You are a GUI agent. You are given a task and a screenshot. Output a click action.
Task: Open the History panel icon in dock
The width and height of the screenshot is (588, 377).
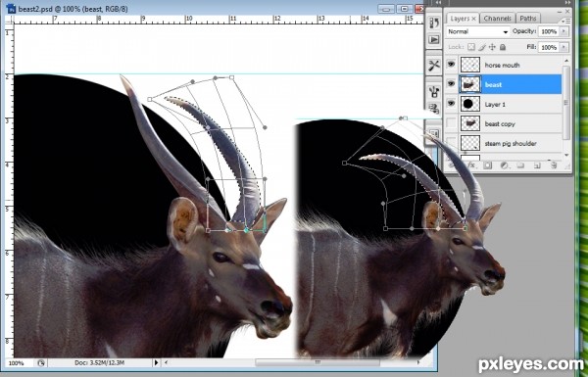coord(434,23)
